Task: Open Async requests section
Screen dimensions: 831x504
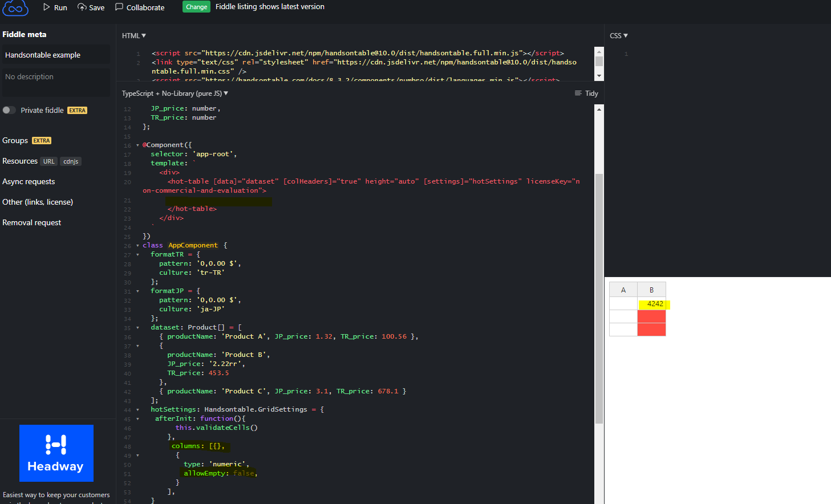Action: 29,181
